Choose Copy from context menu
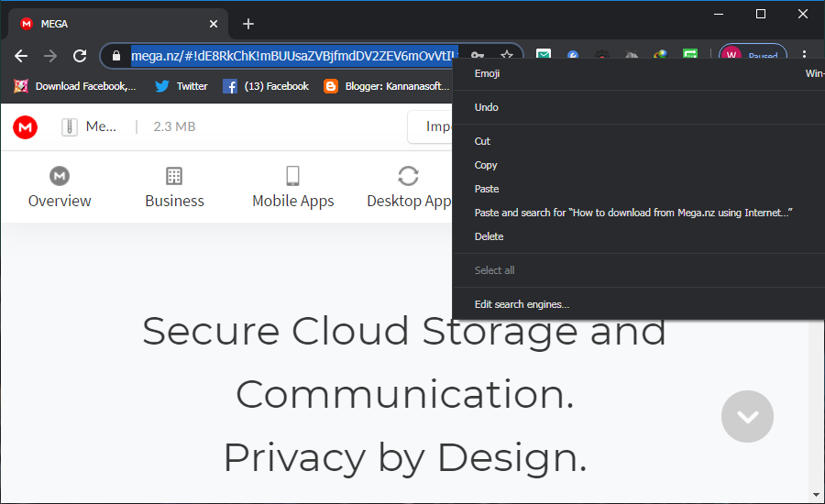 coord(486,165)
